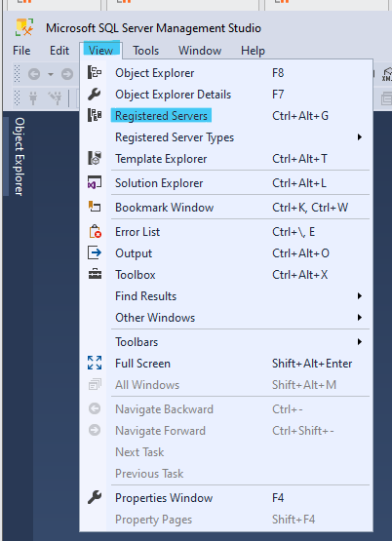
Task: Click the Full Screen arrows icon
Action: [95, 363]
